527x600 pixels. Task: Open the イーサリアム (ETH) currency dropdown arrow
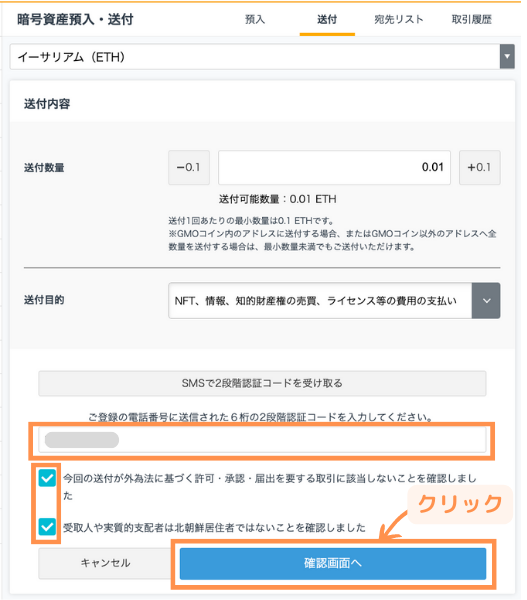click(x=507, y=57)
